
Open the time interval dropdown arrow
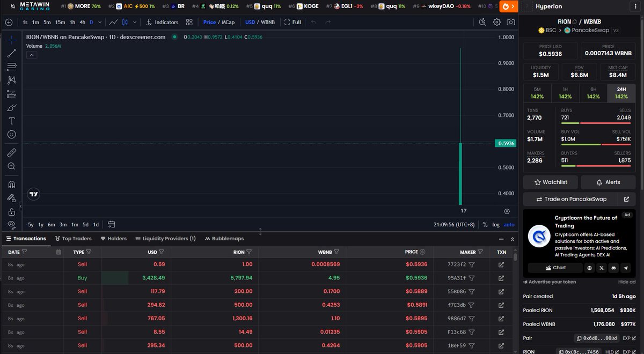(99, 22)
